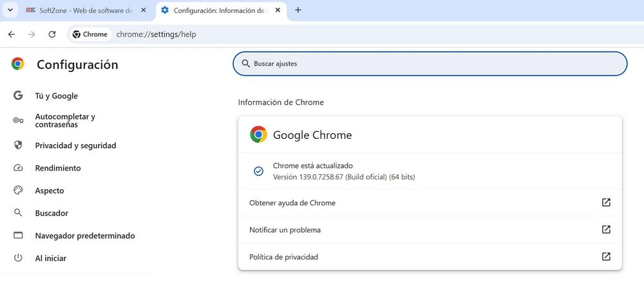Focus the Buscar ajustes search field
644x283 pixels.
[430, 64]
